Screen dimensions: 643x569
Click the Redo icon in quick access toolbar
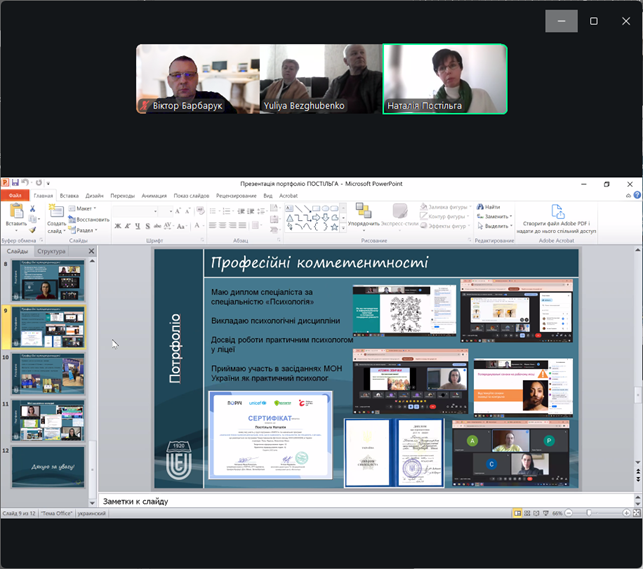tap(39, 182)
